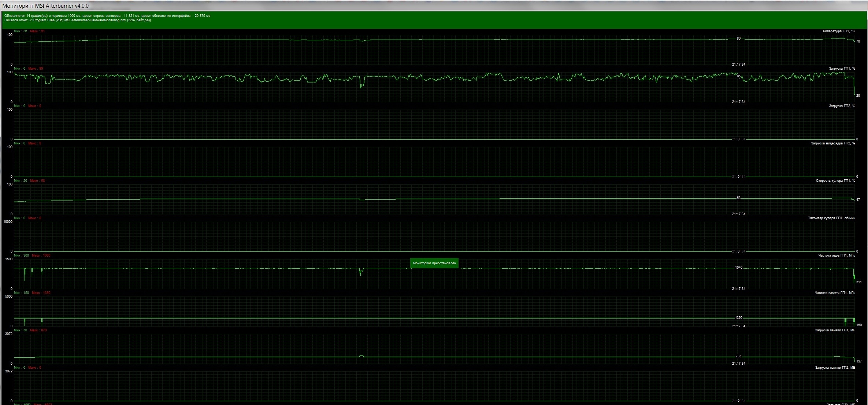Click the 'Загрузка ГП2, %' graph label
This screenshot has width=868, height=405.
pyautogui.click(x=842, y=106)
